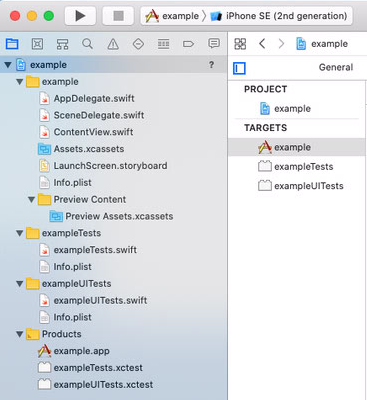Open the Breakpoint navigator
Viewport: 367px width, 400px height.
[x=188, y=44]
